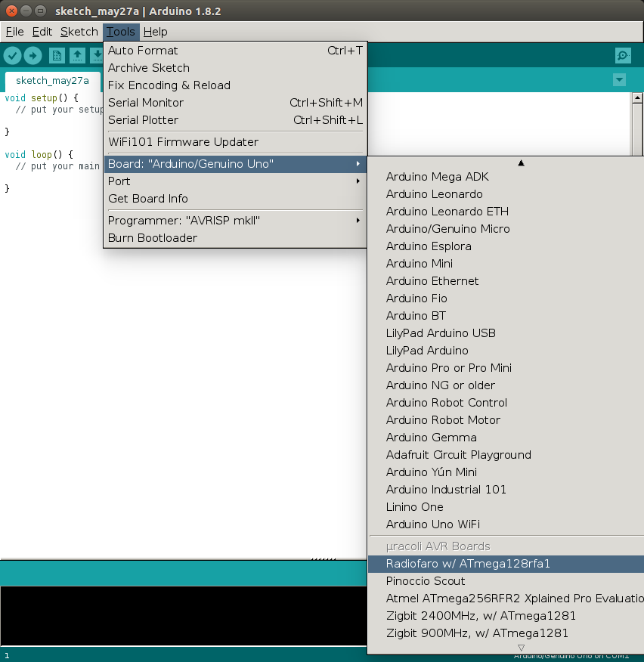Select Arduino NG or older
The height and width of the screenshot is (662, 644).
click(506, 385)
